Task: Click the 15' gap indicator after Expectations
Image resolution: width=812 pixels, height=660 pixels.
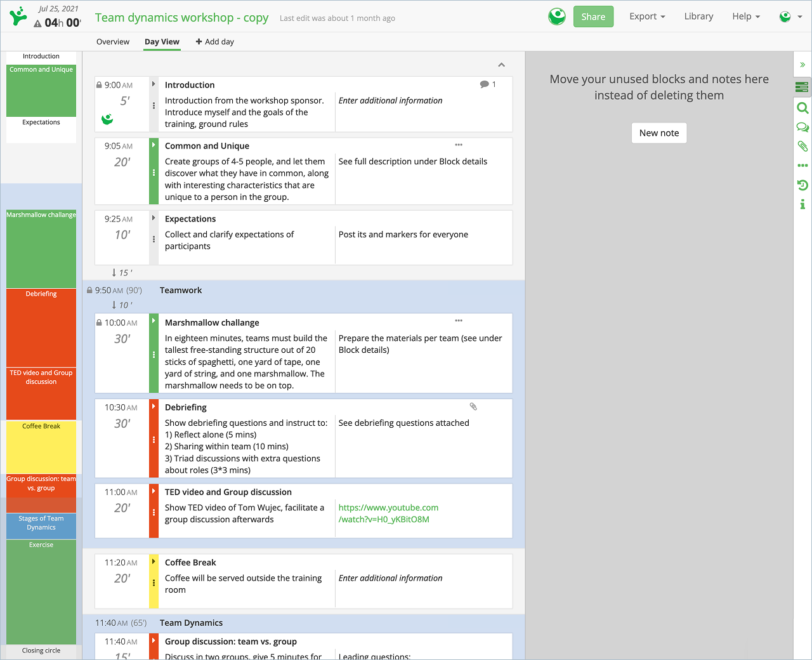Action: click(122, 272)
